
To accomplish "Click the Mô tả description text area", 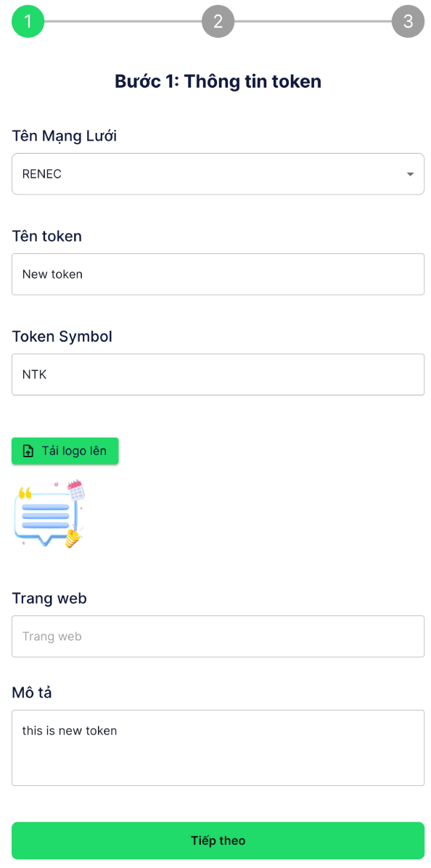I will pos(218,748).
